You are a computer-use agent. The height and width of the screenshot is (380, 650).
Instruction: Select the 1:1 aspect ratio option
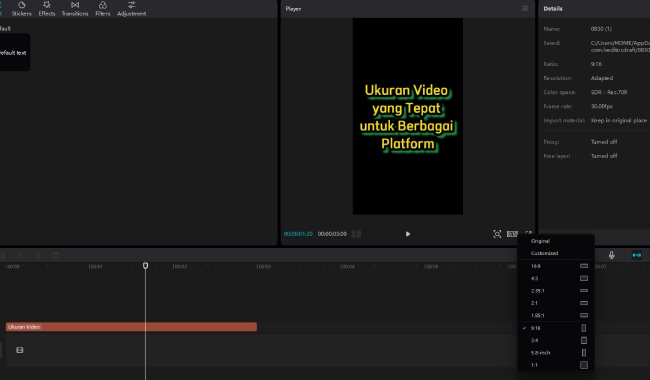[556, 365]
